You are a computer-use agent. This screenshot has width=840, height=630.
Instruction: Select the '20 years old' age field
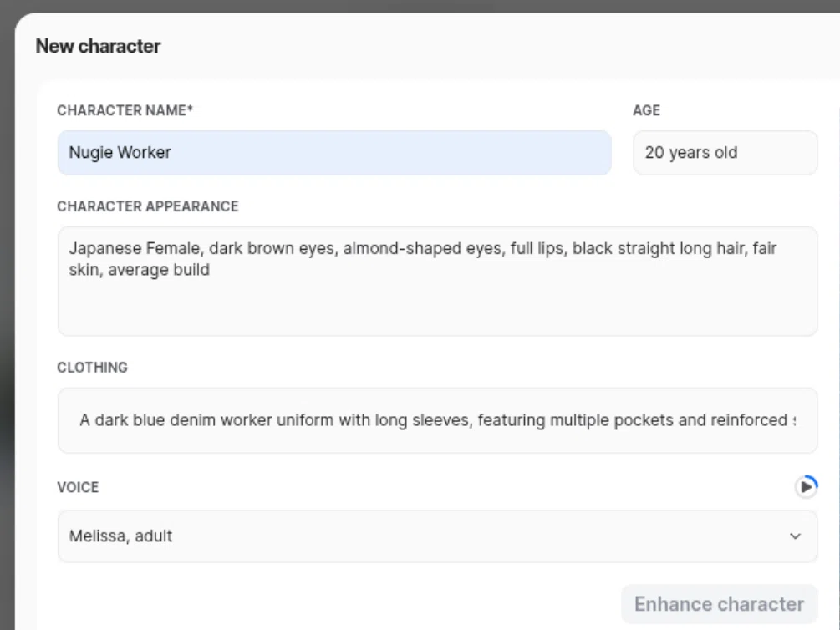click(x=725, y=153)
